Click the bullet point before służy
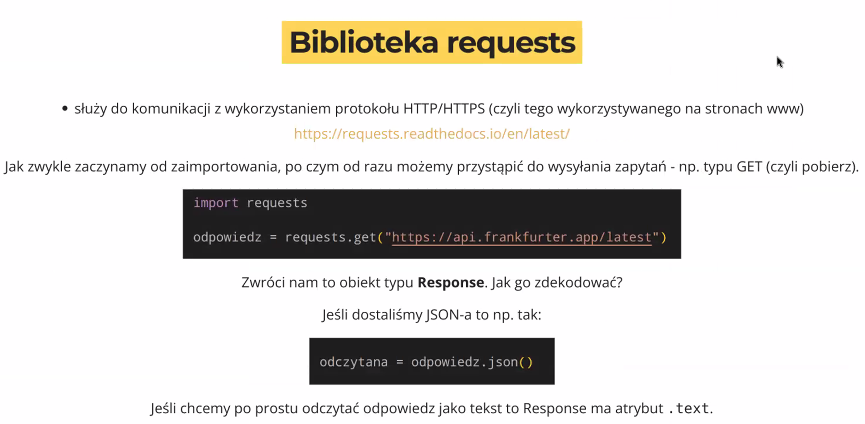This screenshot has width=865, height=424. [x=65, y=109]
